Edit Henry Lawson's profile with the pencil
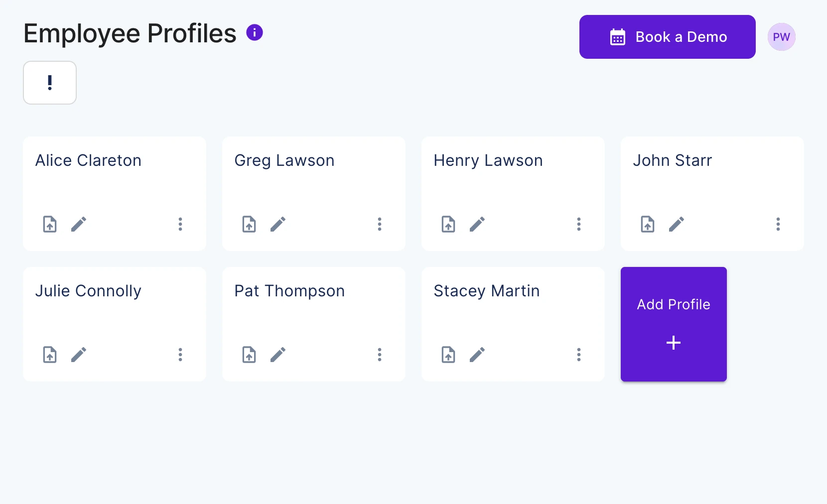The width and height of the screenshot is (827, 504). (x=477, y=224)
